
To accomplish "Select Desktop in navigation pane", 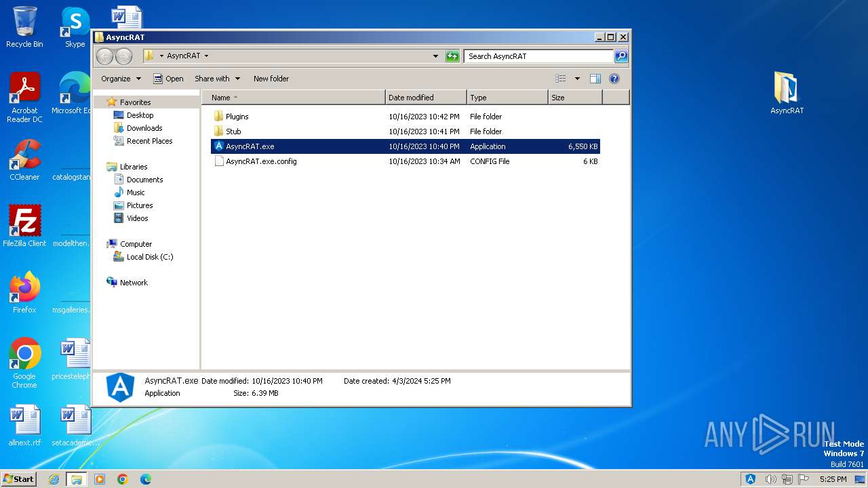I will pos(140,115).
